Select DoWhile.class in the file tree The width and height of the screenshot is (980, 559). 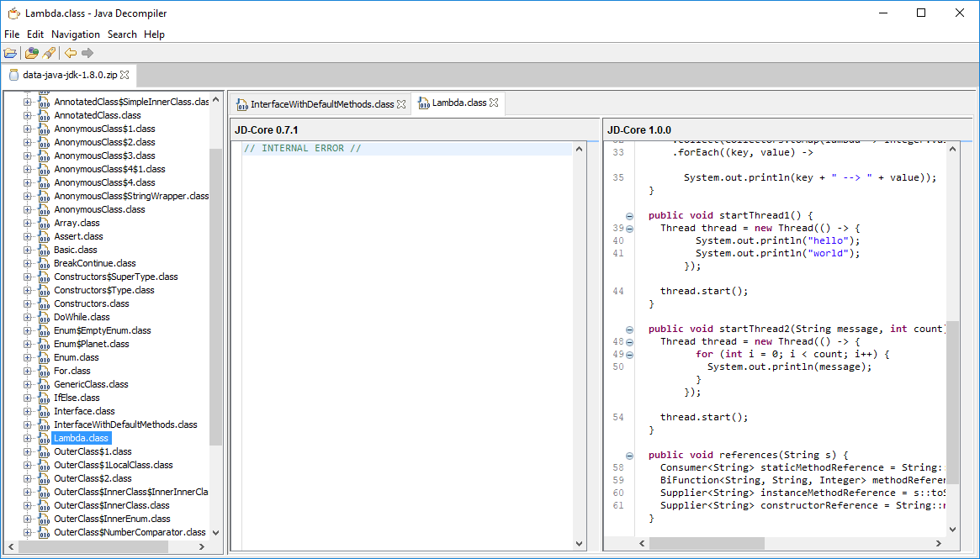point(82,317)
